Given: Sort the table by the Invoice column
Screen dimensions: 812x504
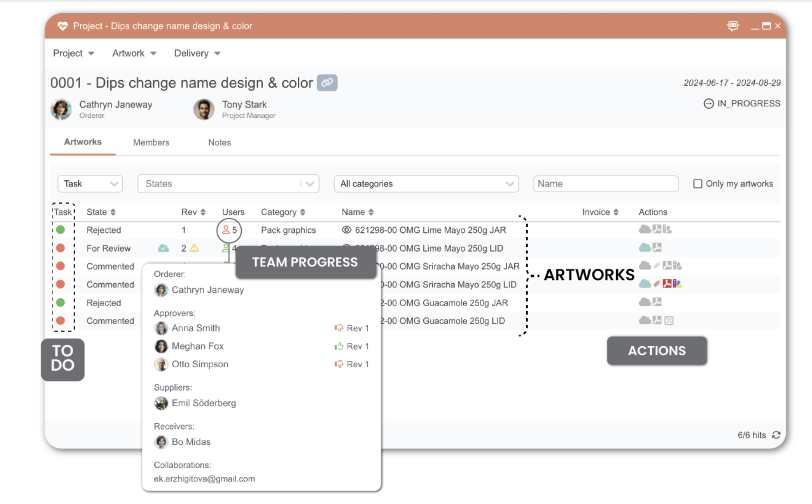Looking at the screenshot, I should (x=600, y=212).
